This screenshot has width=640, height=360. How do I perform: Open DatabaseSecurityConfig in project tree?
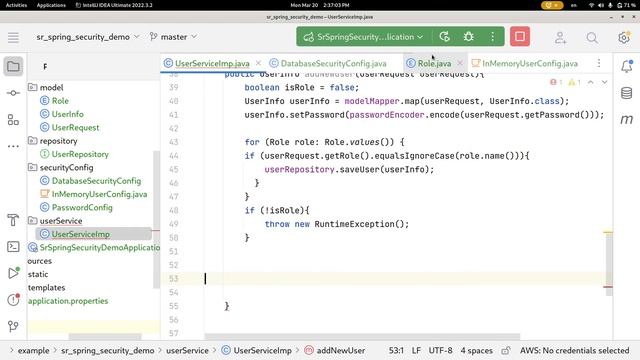(96, 181)
